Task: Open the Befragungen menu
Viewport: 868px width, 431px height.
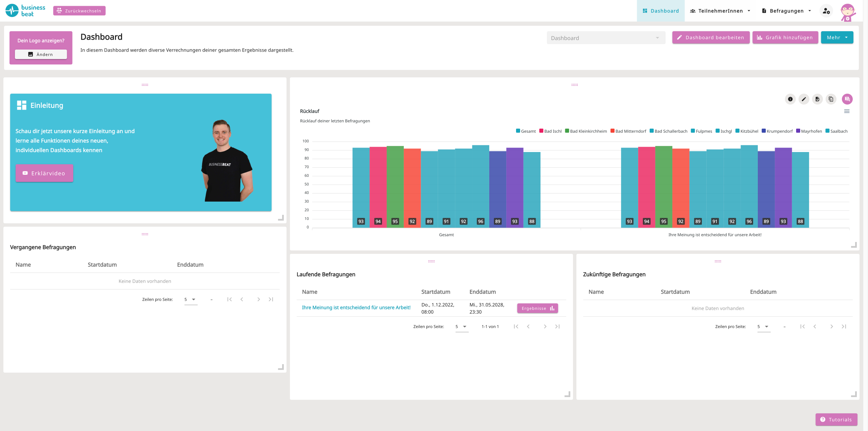Action: coord(786,11)
